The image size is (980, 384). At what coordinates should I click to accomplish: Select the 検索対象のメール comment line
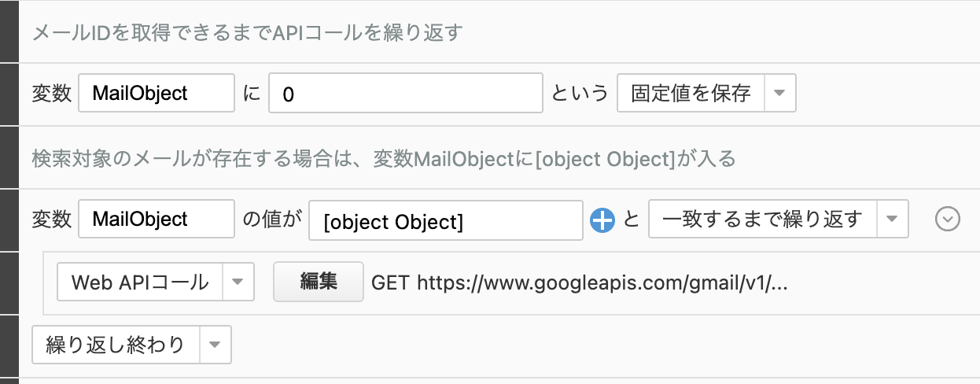(383, 159)
